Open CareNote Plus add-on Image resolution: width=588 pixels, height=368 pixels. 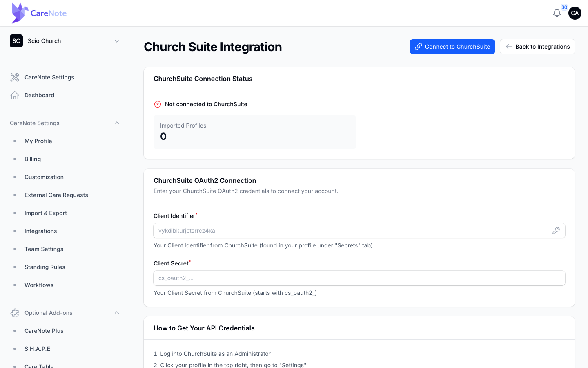coord(44,331)
